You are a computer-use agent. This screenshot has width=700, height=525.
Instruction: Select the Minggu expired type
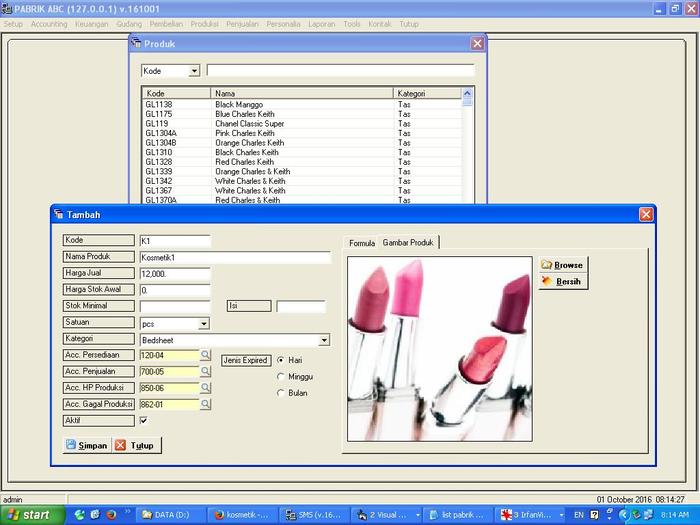[x=280, y=376]
